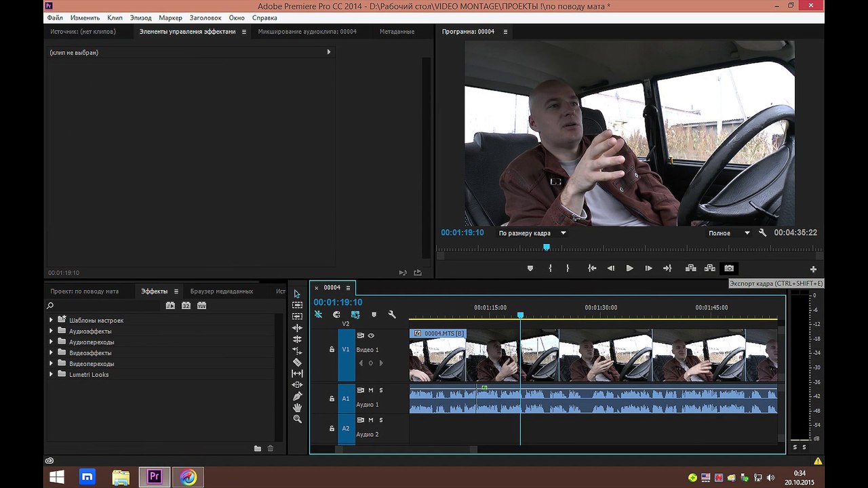Select the Zoom magnifier tool

tap(297, 419)
